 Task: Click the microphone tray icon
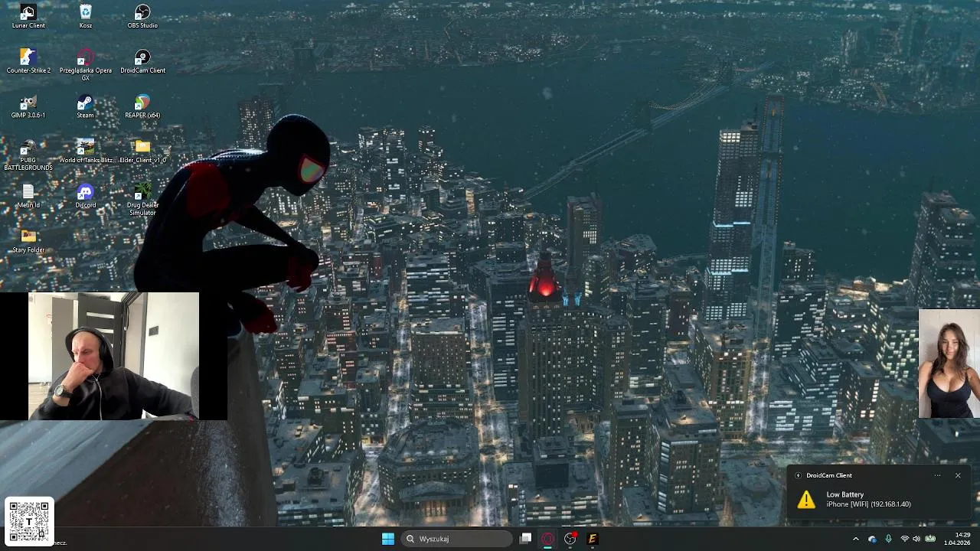(x=888, y=539)
